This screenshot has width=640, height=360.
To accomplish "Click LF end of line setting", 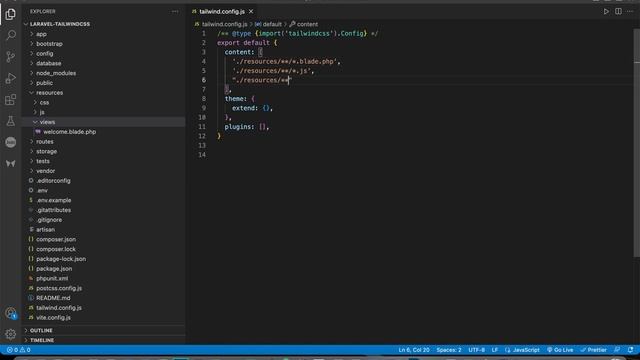I will click(495, 350).
